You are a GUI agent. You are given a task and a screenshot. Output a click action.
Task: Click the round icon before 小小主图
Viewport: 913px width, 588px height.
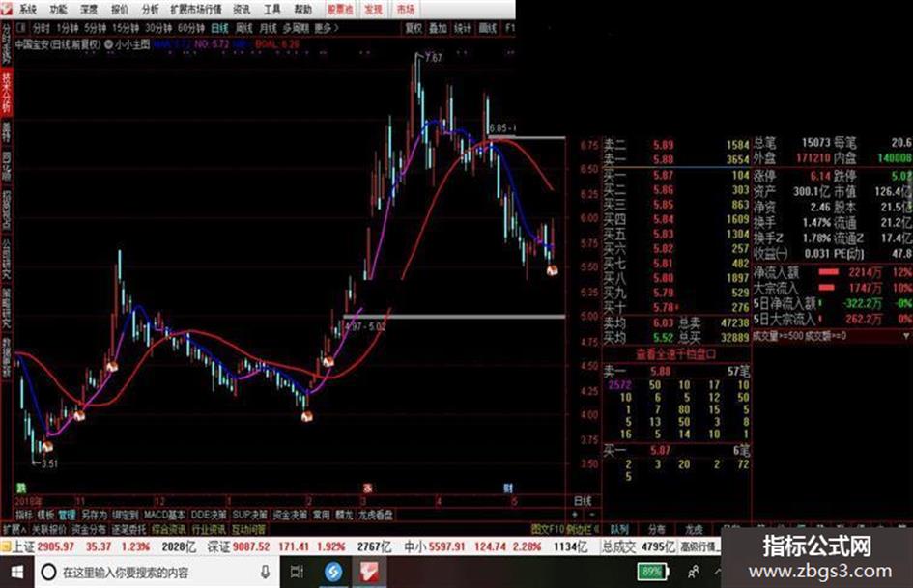[x=109, y=44]
